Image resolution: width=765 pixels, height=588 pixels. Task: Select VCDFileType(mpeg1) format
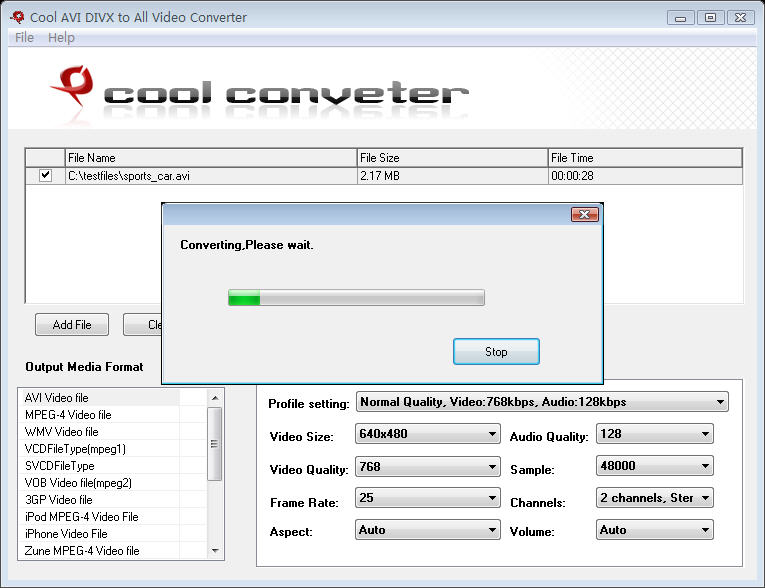[101, 449]
